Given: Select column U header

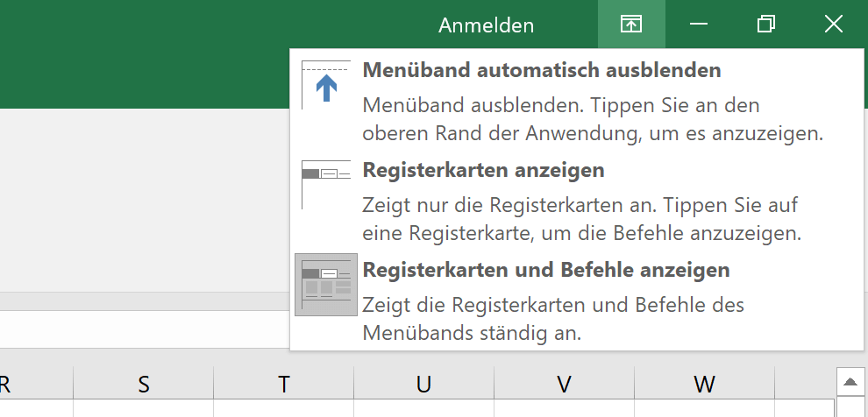Looking at the screenshot, I should point(423,383).
